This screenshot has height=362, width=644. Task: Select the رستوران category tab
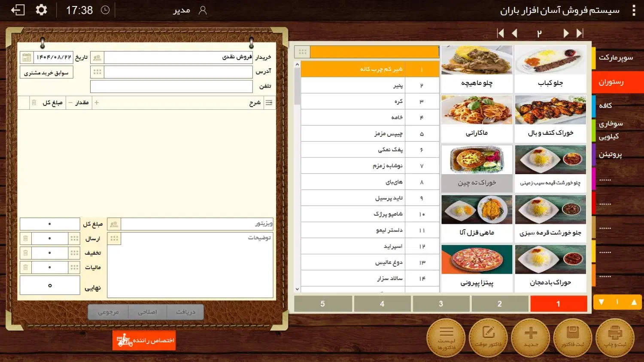(x=617, y=82)
